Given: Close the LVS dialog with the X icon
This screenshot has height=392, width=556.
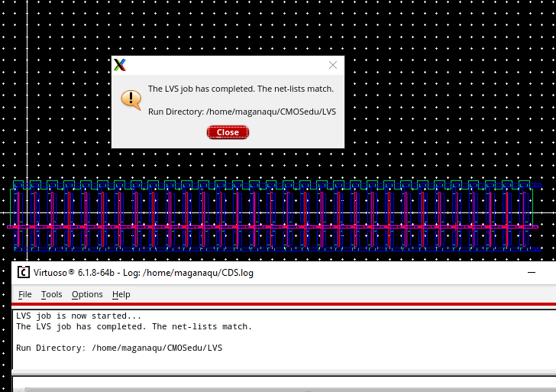Looking at the screenshot, I should point(333,65).
